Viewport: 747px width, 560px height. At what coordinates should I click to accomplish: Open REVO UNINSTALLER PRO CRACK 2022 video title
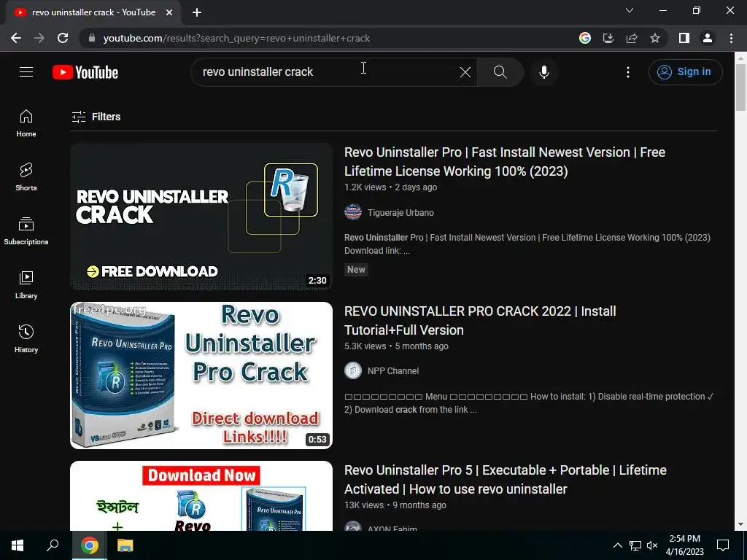(x=480, y=321)
